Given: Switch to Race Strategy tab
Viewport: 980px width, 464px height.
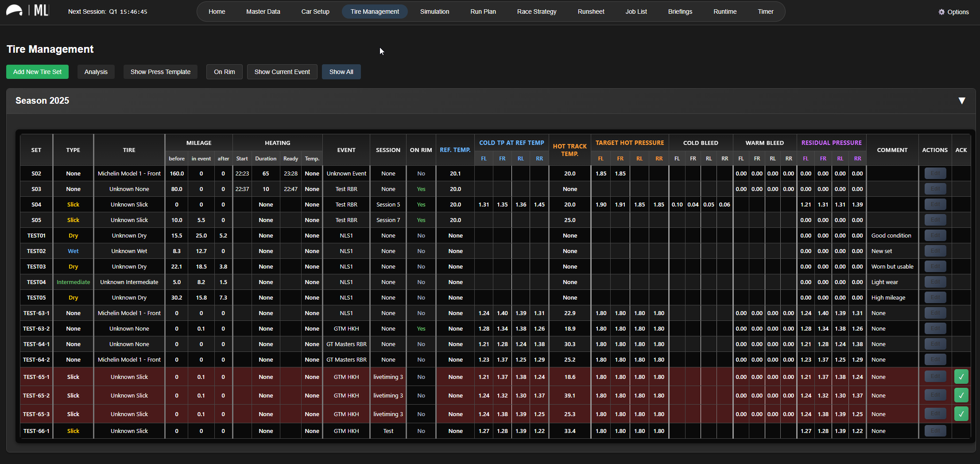Looking at the screenshot, I should click(537, 12).
